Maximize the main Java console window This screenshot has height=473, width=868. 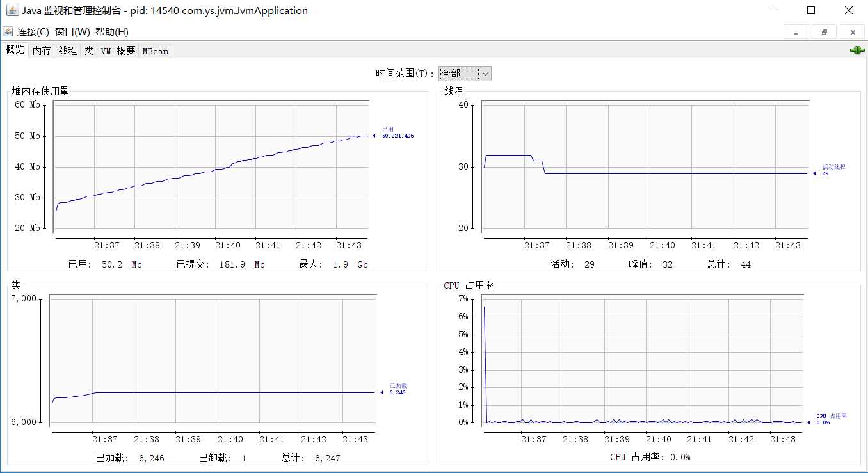click(x=811, y=10)
